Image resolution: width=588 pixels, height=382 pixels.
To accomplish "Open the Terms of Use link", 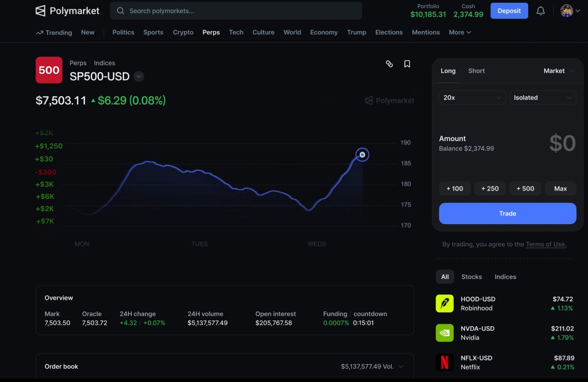I will tap(546, 244).
